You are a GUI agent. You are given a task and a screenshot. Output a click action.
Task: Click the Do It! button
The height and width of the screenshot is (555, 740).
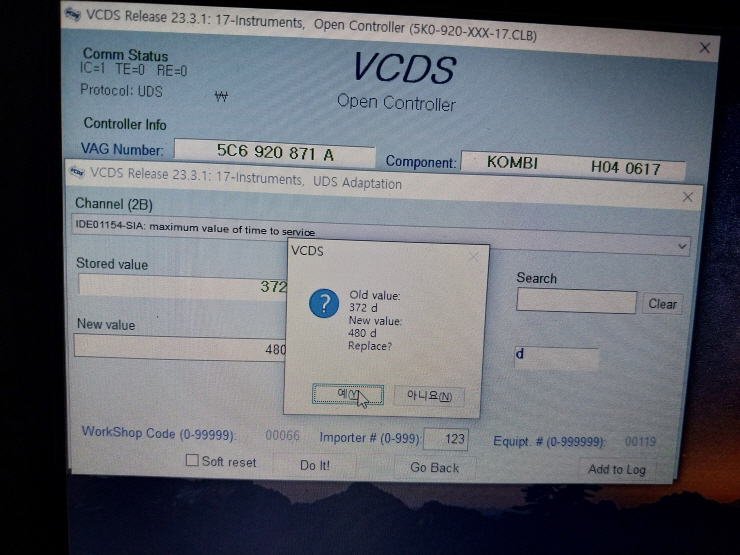tap(315, 465)
